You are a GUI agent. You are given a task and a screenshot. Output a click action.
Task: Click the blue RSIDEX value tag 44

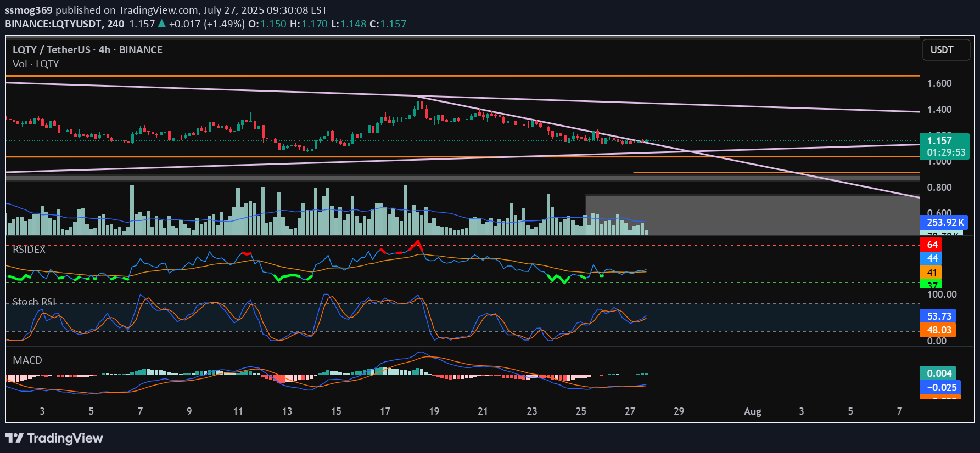pyautogui.click(x=932, y=258)
